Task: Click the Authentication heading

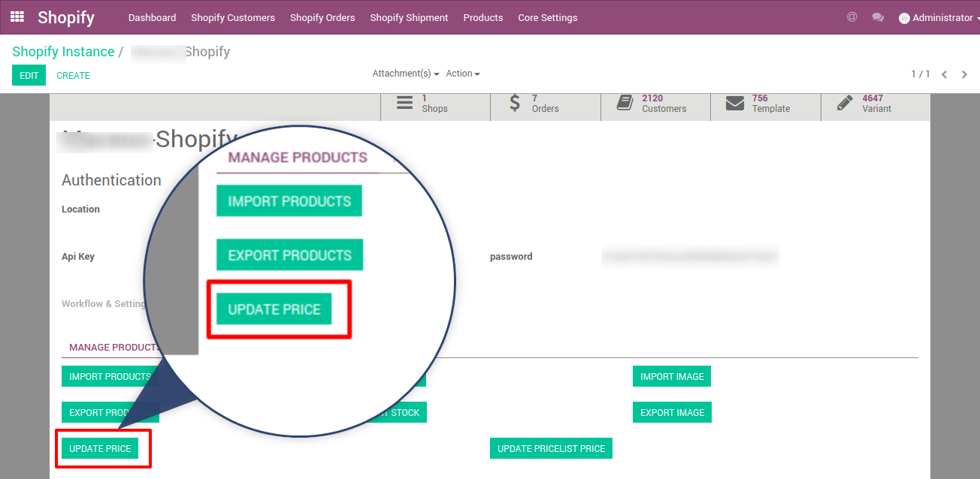Action: 111,180
